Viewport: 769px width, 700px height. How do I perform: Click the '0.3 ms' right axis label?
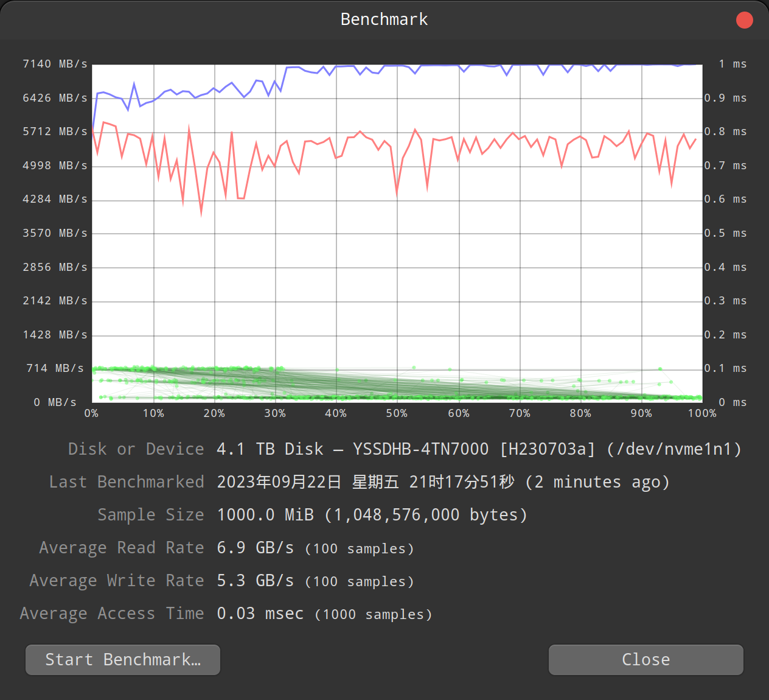pos(725,301)
